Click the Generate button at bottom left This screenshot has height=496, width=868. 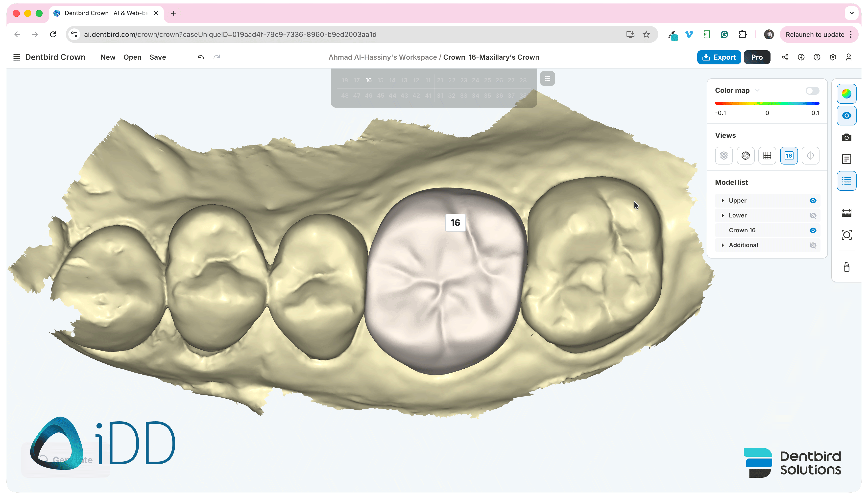pyautogui.click(x=65, y=460)
